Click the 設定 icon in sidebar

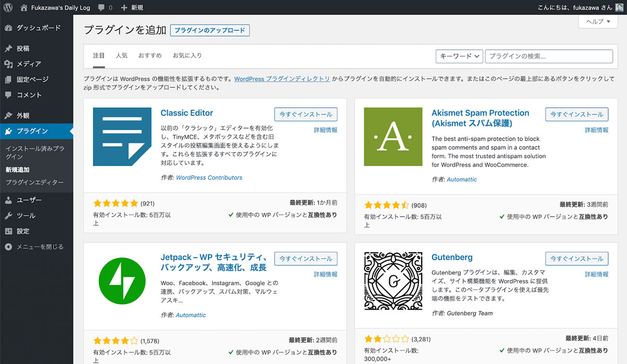8,231
